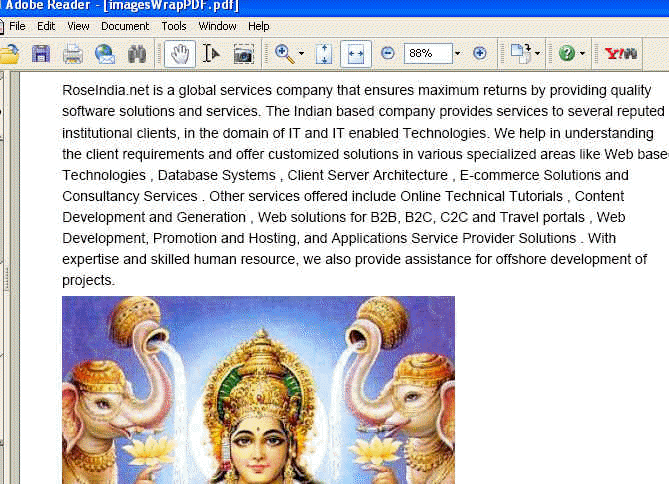Click the "E-commerce Solutions" phrase
669x484 pixels.
(530, 175)
